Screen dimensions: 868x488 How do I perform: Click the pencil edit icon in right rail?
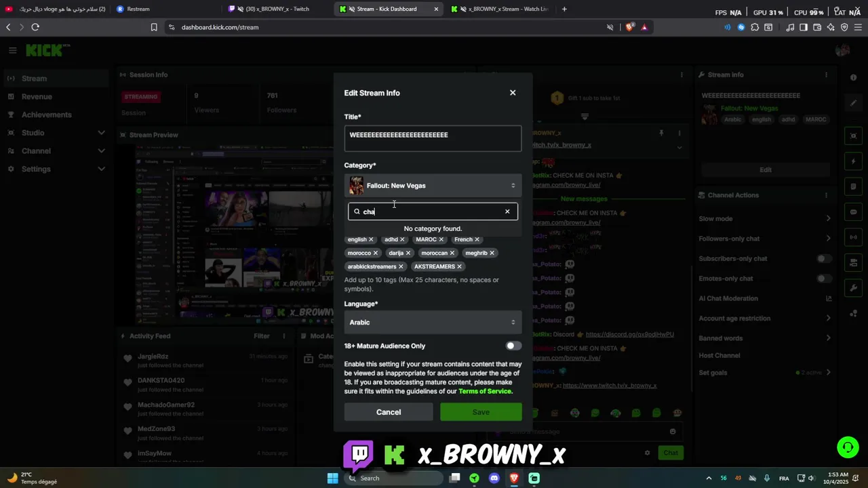[853, 103]
